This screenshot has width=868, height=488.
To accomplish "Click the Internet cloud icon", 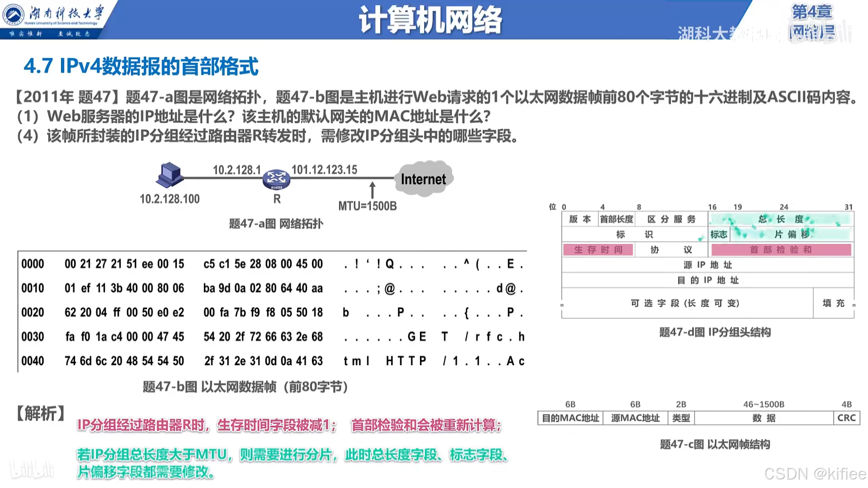I will click(x=424, y=179).
